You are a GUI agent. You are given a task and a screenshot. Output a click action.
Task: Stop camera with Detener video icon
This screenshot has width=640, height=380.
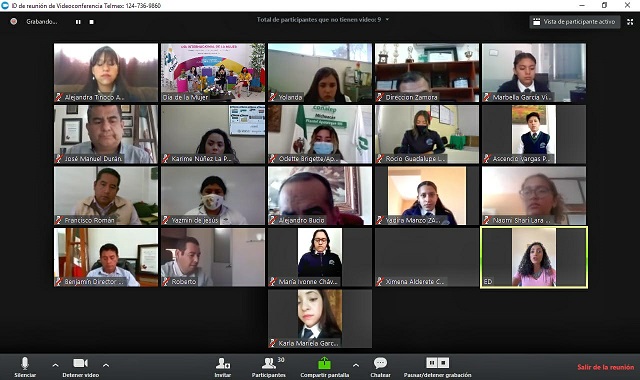80,363
